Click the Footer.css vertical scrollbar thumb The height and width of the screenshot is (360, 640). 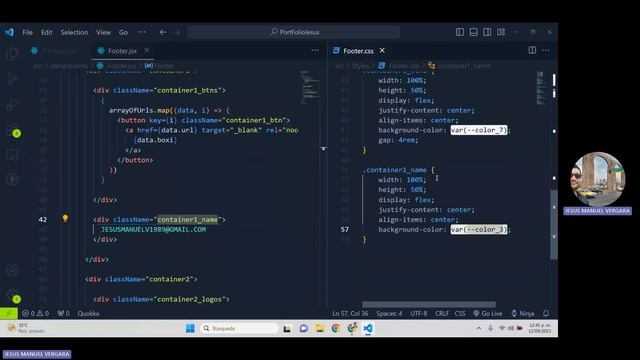pos(554,224)
